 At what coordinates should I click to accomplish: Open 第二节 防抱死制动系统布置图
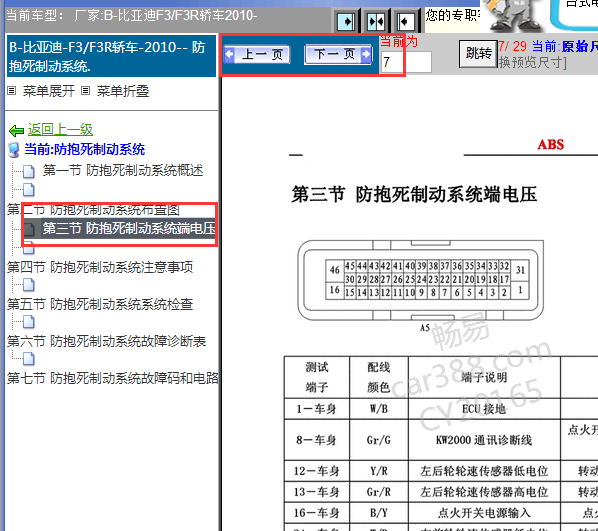pos(93,209)
